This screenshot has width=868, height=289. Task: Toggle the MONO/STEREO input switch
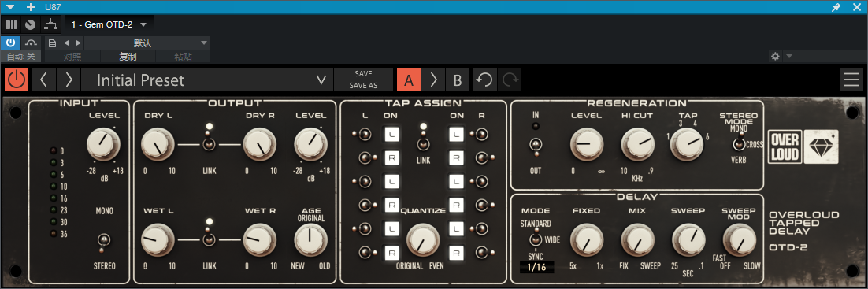pyautogui.click(x=103, y=239)
